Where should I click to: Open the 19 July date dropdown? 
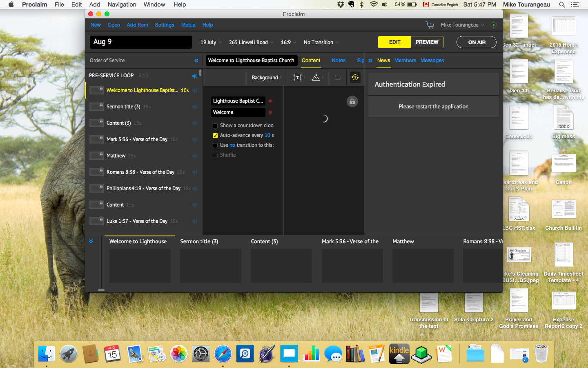click(211, 43)
